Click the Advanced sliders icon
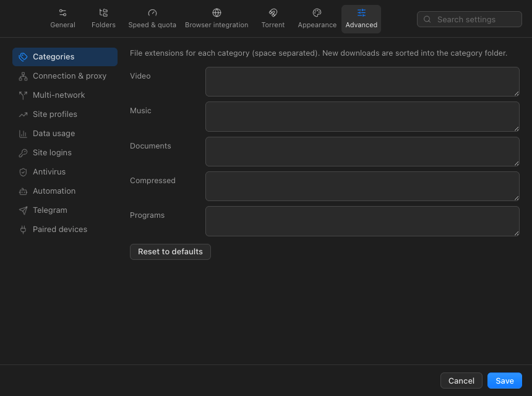Viewport: 532px width, 396px height. click(x=361, y=13)
